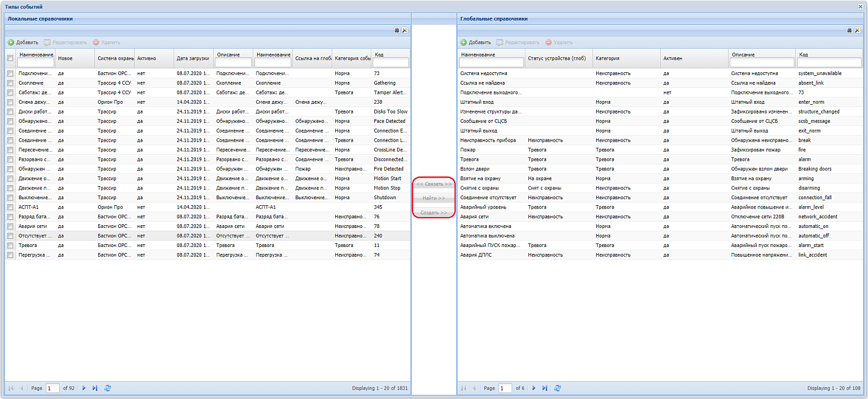Refresh the global references table
The width and height of the screenshot is (868, 399).
(x=557, y=388)
